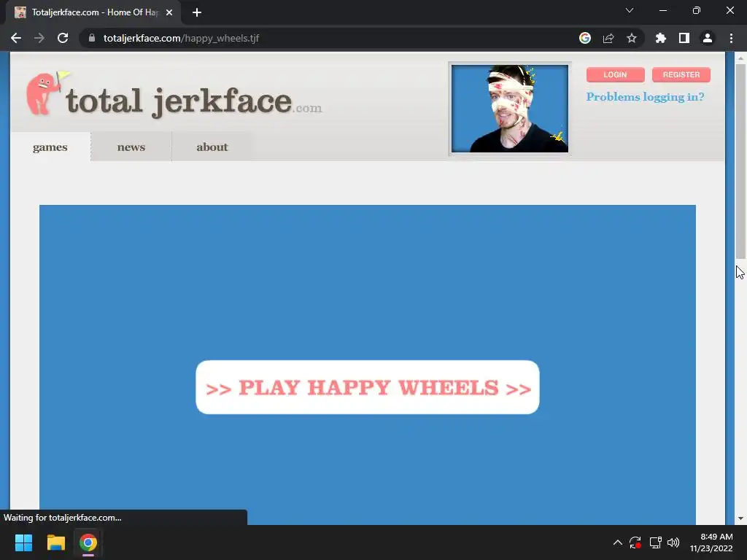Show hidden system tray icons
This screenshot has height=560, width=747.
click(x=617, y=542)
